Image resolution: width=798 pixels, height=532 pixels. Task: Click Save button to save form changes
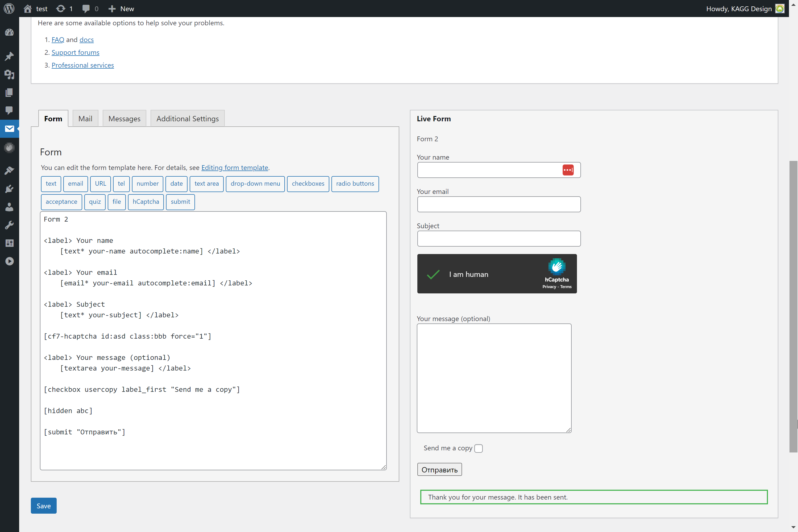(44, 506)
